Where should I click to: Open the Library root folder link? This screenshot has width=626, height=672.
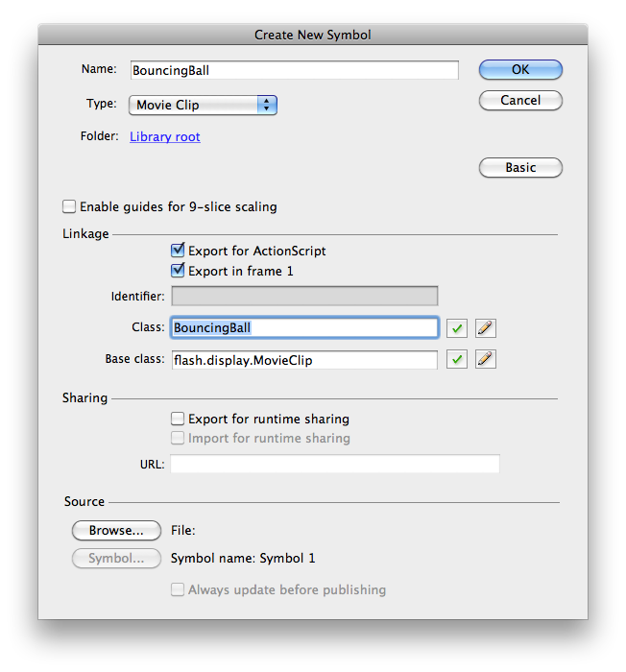[165, 136]
